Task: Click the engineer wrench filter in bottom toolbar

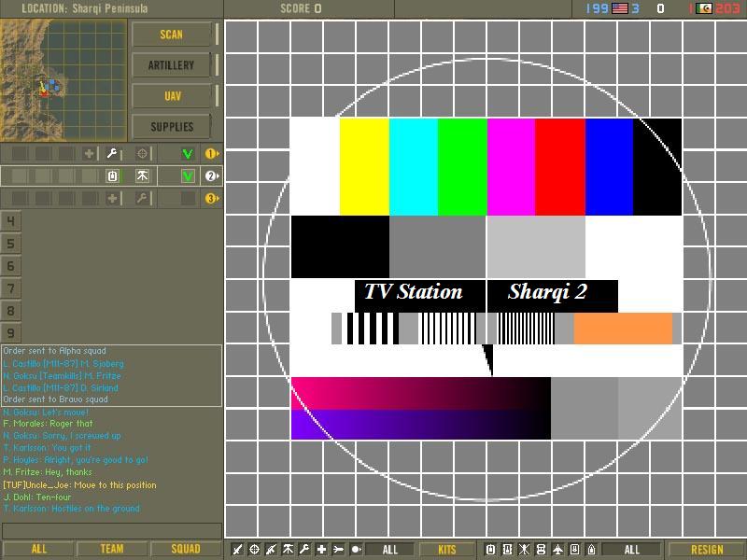Action: pos(304,550)
